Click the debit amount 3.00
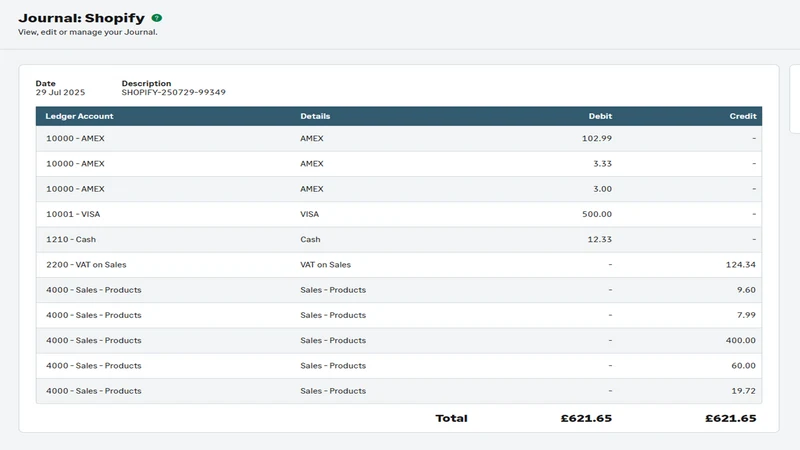Image resolution: width=800 pixels, height=450 pixels. [x=602, y=189]
